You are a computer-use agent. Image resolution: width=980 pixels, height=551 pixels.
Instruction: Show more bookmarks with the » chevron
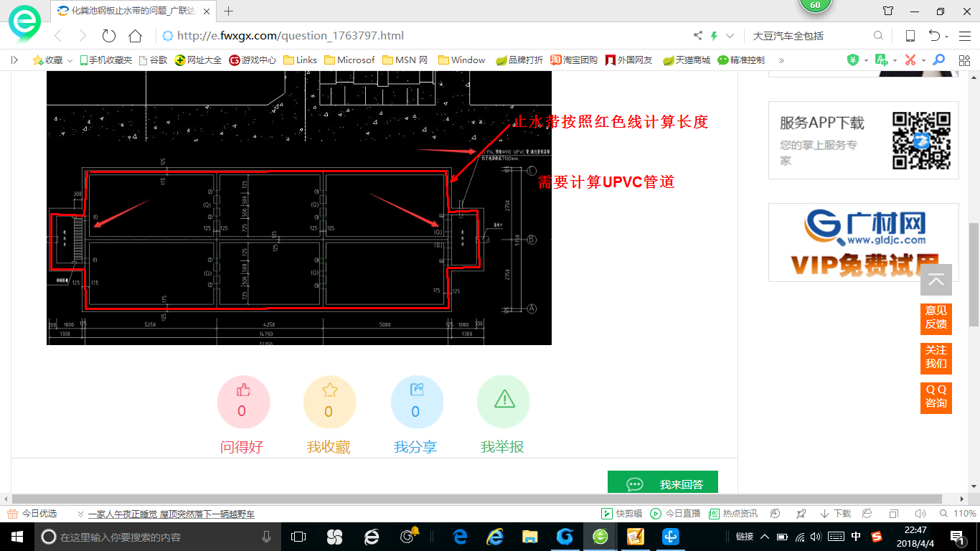pyautogui.click(x=781, y=60)
